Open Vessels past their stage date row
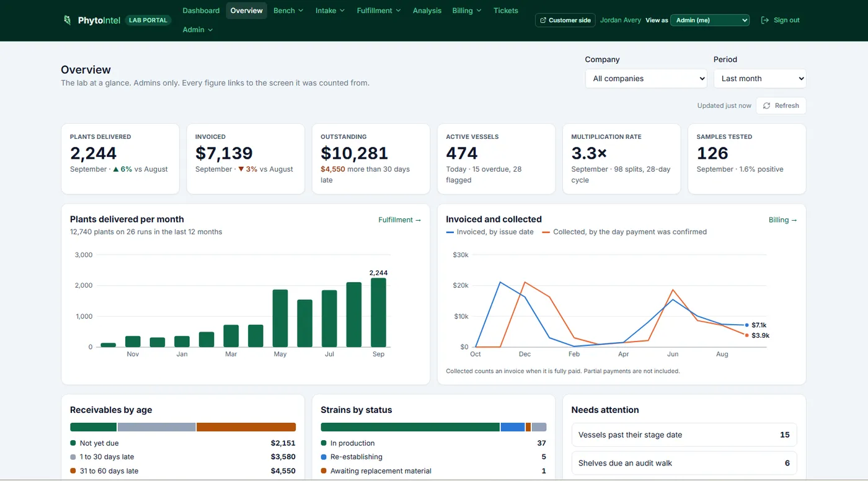This screenshot has width=868, height=481. click(684, 435)
